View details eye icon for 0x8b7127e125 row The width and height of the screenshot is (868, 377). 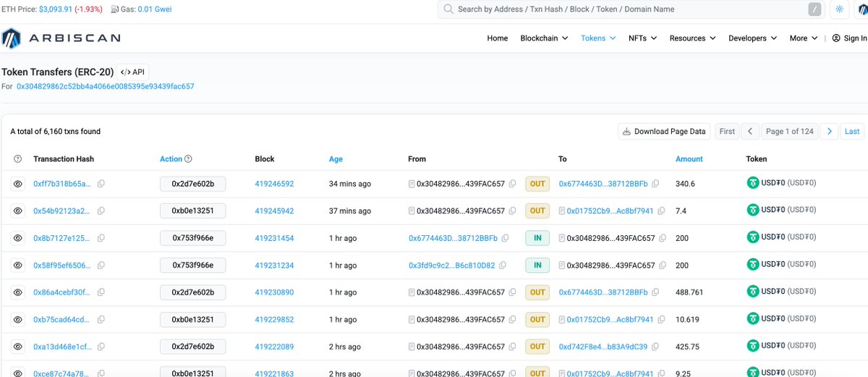18,238
